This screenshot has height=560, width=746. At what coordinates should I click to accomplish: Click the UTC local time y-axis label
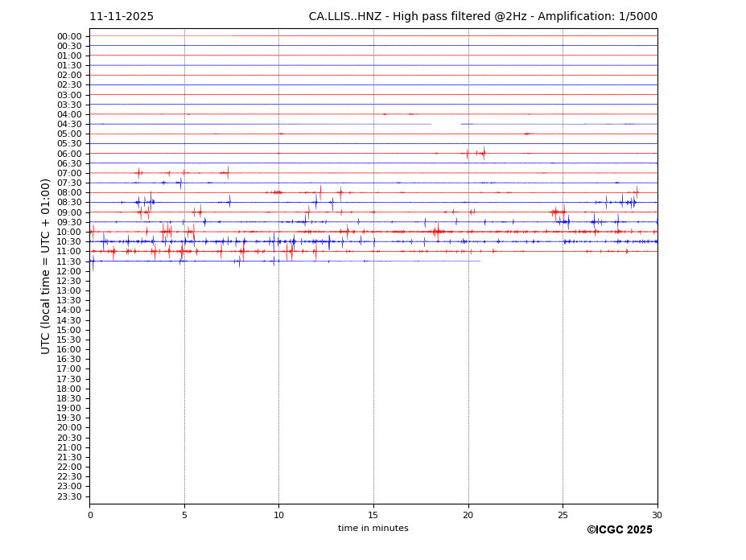tap(47, 266)
